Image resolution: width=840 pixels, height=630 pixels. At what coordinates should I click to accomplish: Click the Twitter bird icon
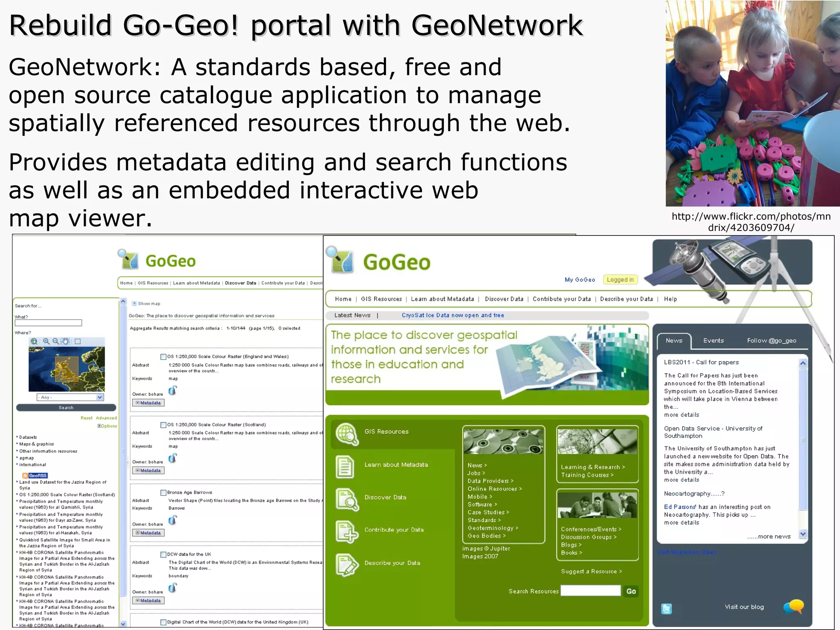click(667, 609)
